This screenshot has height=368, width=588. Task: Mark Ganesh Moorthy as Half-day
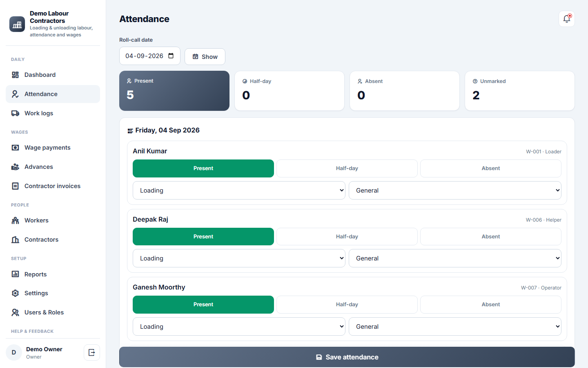(347, 305)
